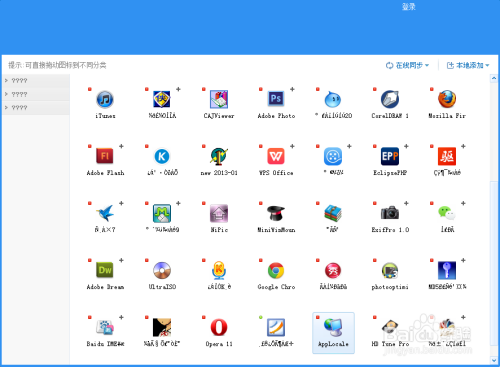Click the plus beside Baidu IME
Screen dimensions: 500x367
(x=121, y=317)
